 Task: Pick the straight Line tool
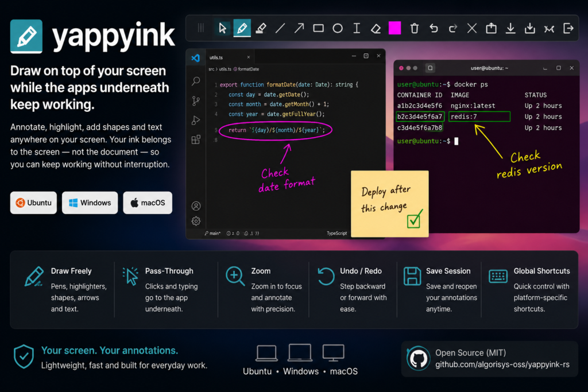(x=280, y=28)
